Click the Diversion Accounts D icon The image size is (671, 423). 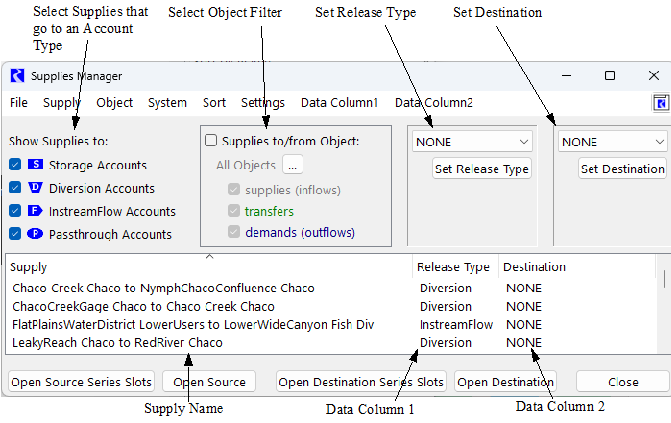(35, 188)
